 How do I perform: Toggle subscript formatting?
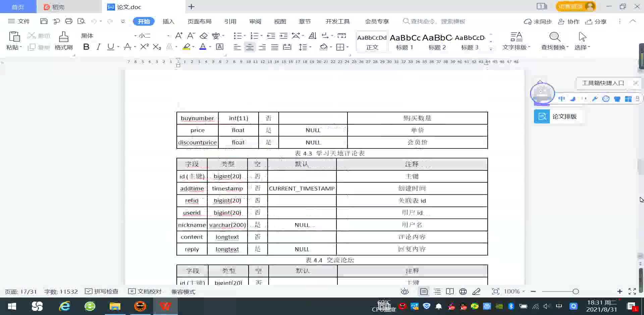coord(157,47)
